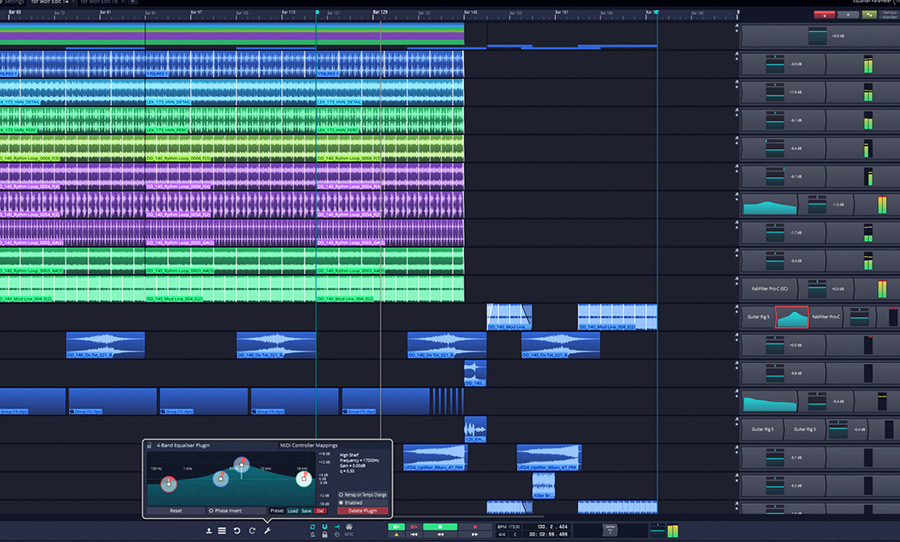Click the master volume fader in the bottom bar
The image size is (900, 542).
click(x=658, y=531)
